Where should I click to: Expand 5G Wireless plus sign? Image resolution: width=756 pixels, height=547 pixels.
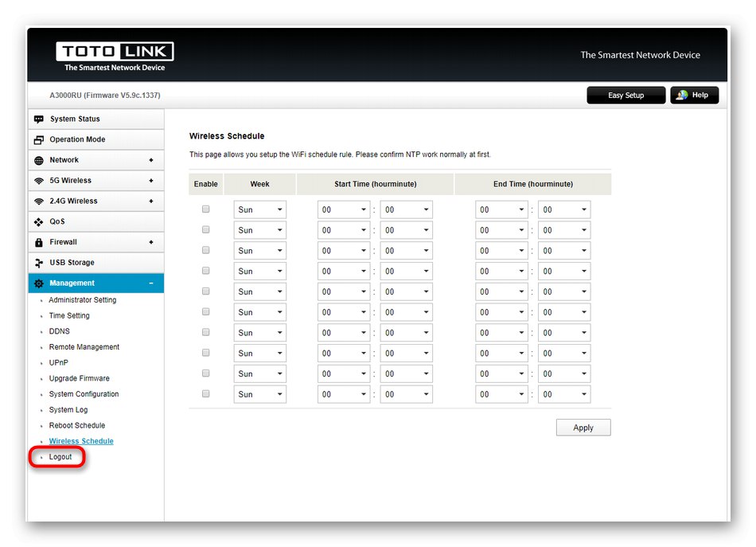point(151,181)
